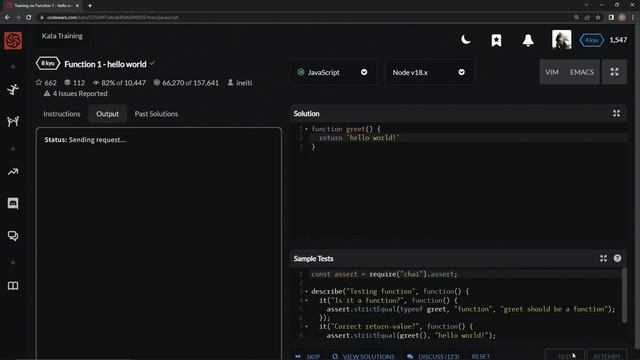
Task: Reload the page in browser
Action: click(x=29, y=18)
